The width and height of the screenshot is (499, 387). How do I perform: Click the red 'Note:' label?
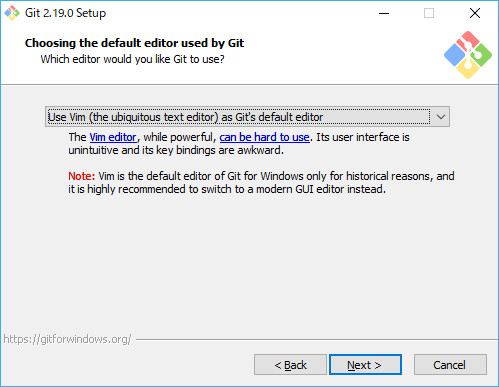82,176
